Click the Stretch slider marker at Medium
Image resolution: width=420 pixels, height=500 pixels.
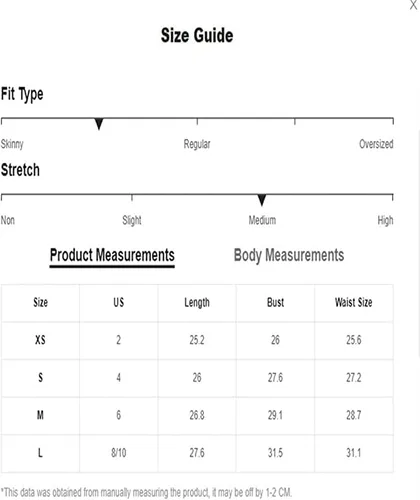(x=262, y=200)
